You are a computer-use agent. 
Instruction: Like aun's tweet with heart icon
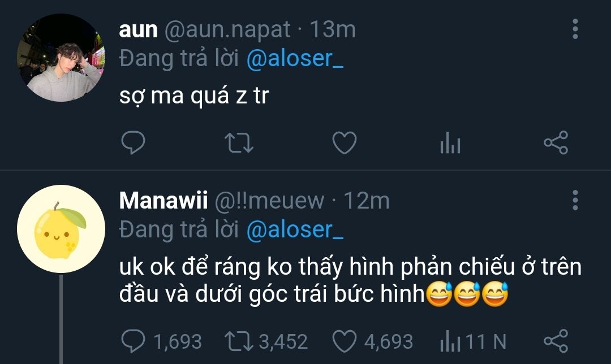tap(343, 143)
